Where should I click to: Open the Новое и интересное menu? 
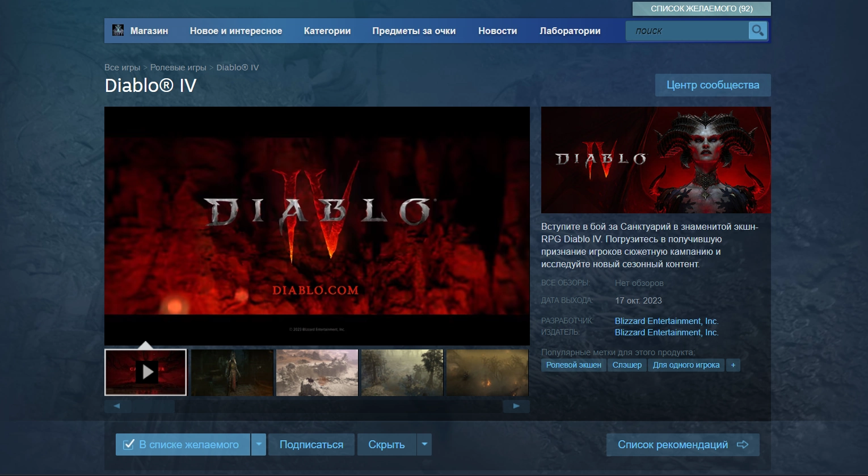236,31
